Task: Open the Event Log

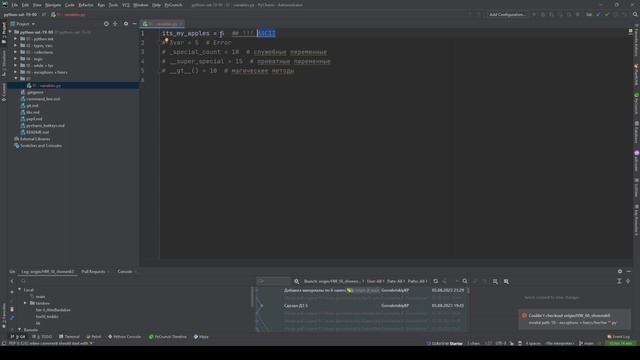Action: (x=619, y=337)
